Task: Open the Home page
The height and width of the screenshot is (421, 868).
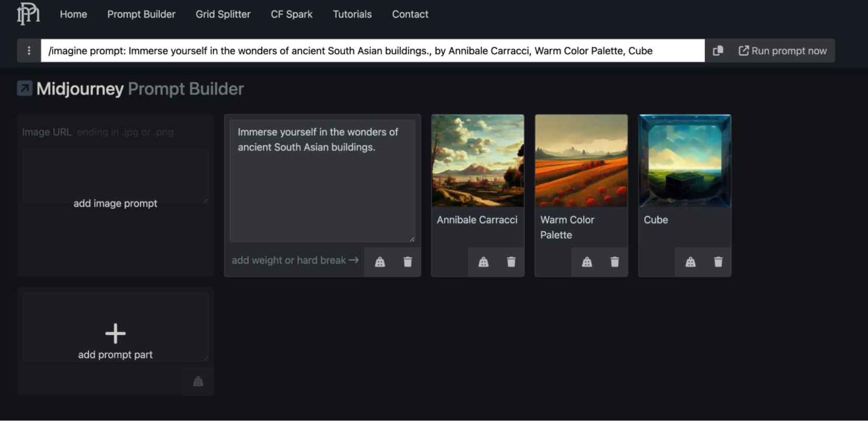Action: (73, 14)
